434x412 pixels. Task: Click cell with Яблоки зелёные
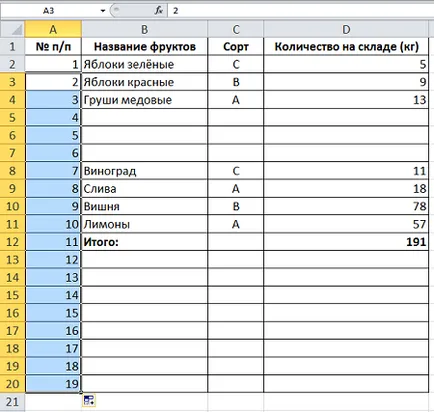pos(144,64)
